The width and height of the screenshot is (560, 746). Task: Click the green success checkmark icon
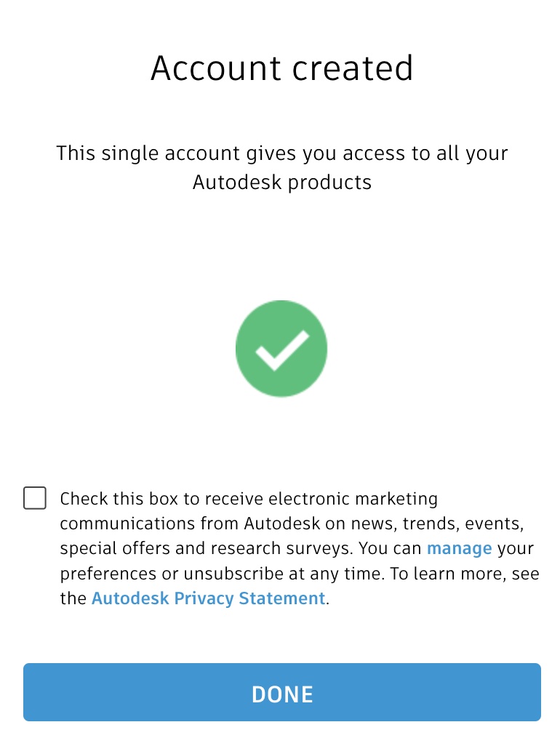(281, 348)
